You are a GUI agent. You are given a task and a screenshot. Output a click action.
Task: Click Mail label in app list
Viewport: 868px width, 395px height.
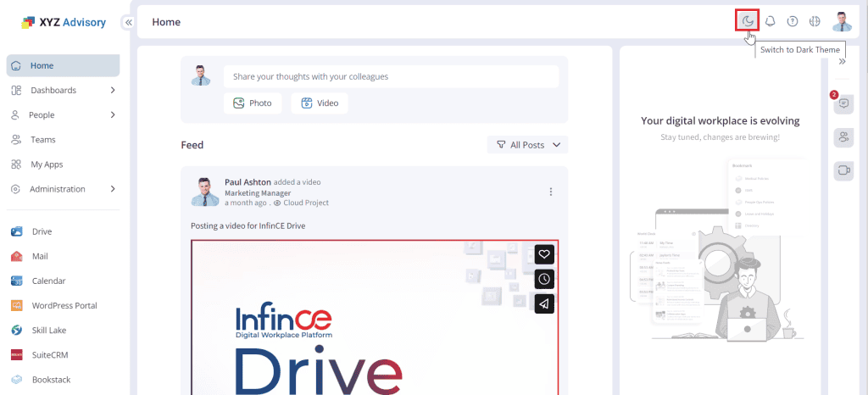[40, 256]
